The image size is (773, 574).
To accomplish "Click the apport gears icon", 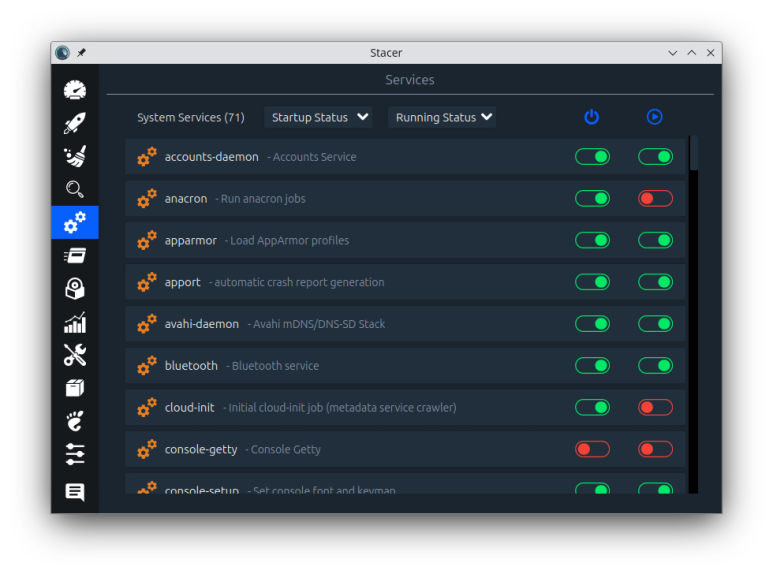I will (147, 282).
